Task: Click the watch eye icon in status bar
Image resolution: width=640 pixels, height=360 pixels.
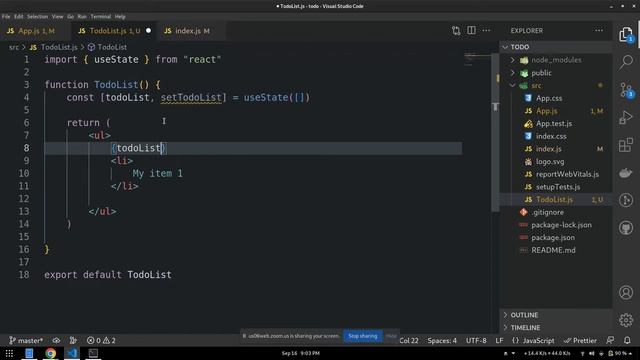Action: point(56,340)
